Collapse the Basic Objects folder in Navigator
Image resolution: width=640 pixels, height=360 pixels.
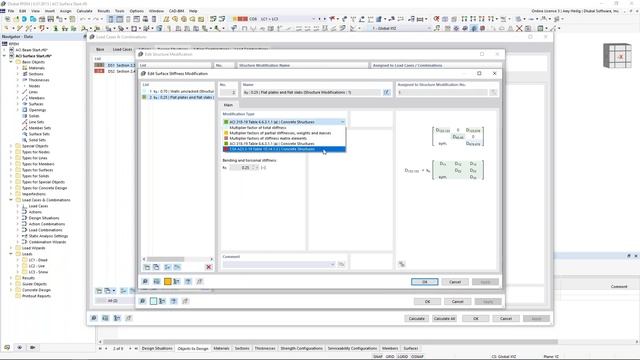[x=11, y=62]
